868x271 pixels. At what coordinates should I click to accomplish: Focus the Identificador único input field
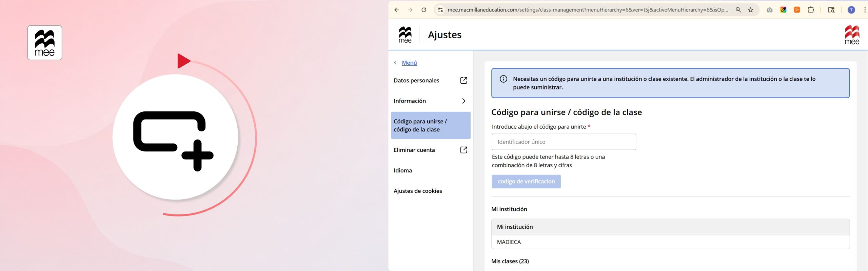(564, 142)
